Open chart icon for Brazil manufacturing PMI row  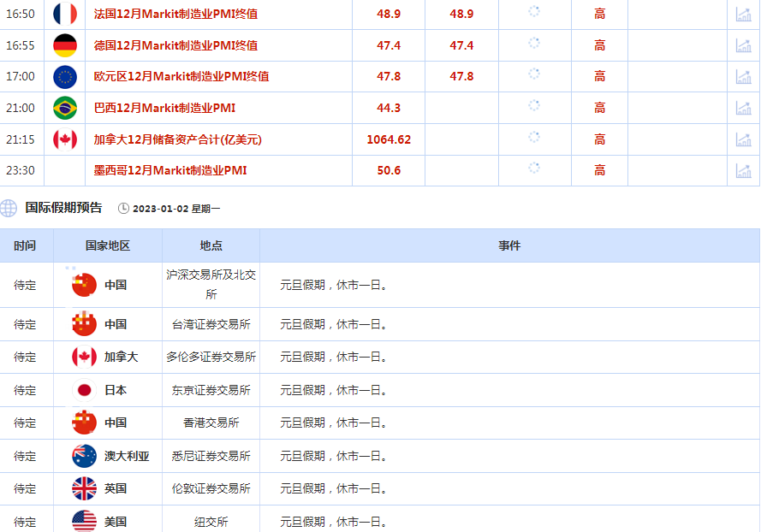tap(743, 108)
